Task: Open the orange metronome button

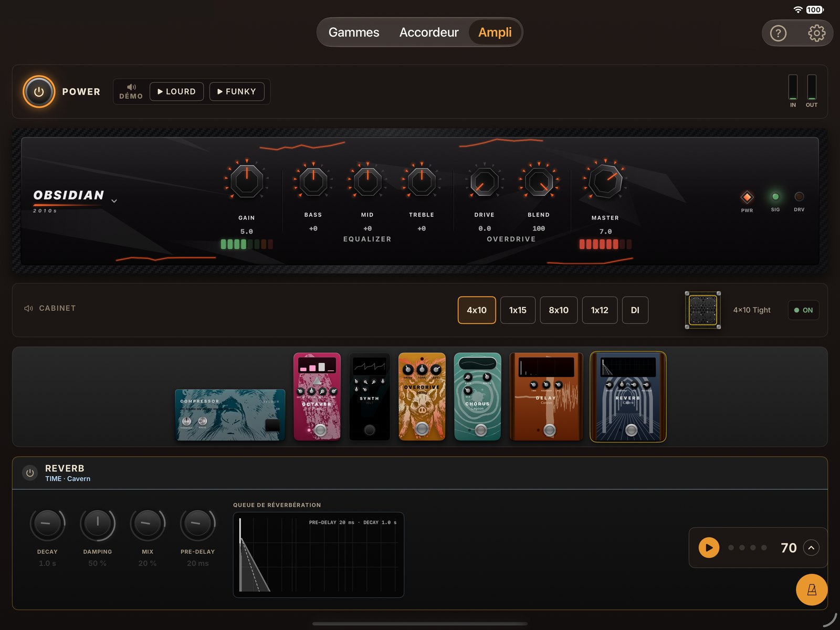Action: coord(812,590)
